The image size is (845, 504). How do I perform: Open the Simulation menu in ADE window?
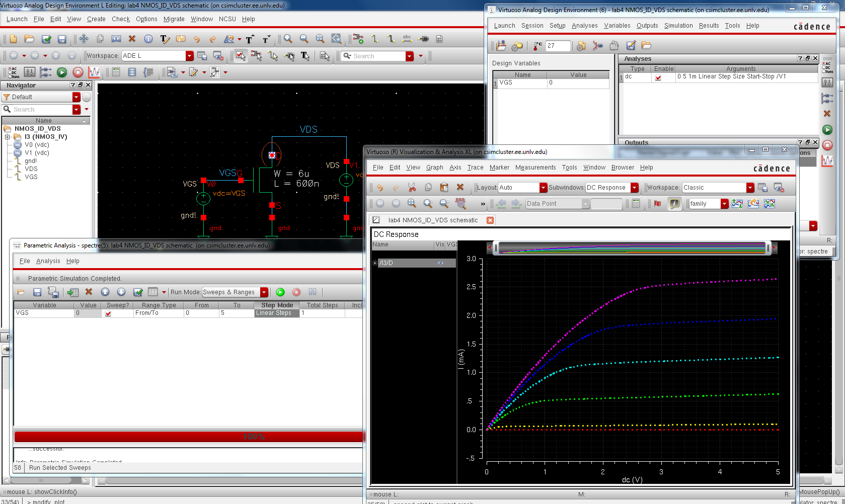point(678,26)
